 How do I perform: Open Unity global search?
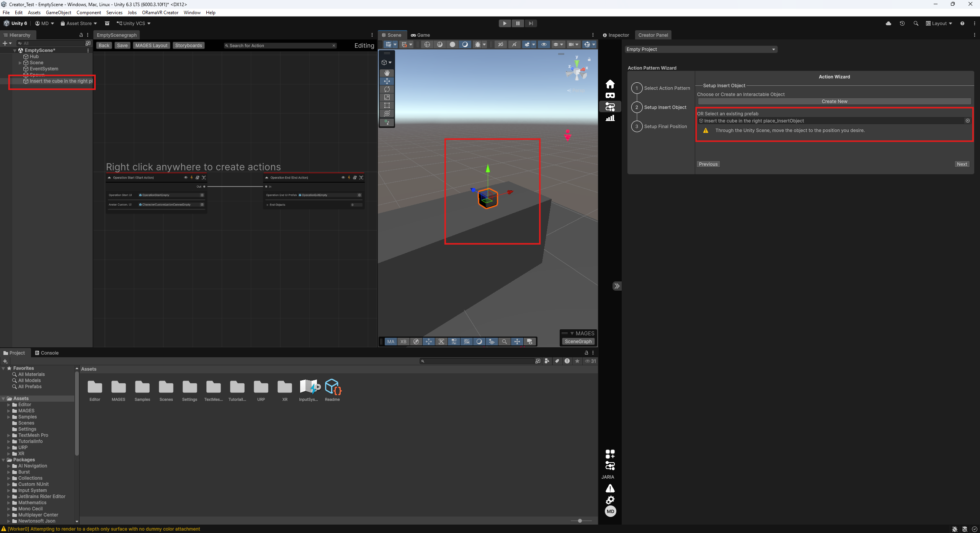pos(916,23)
